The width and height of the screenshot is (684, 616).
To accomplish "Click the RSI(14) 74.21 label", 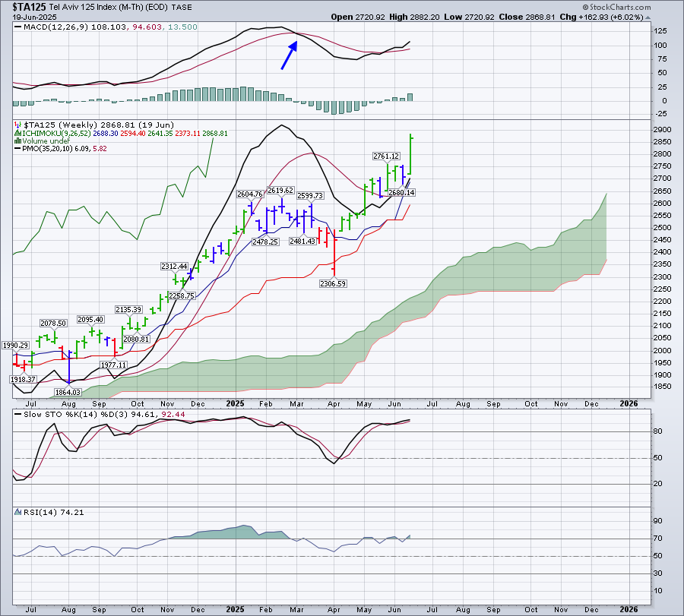I will click(x=53, y=512).
